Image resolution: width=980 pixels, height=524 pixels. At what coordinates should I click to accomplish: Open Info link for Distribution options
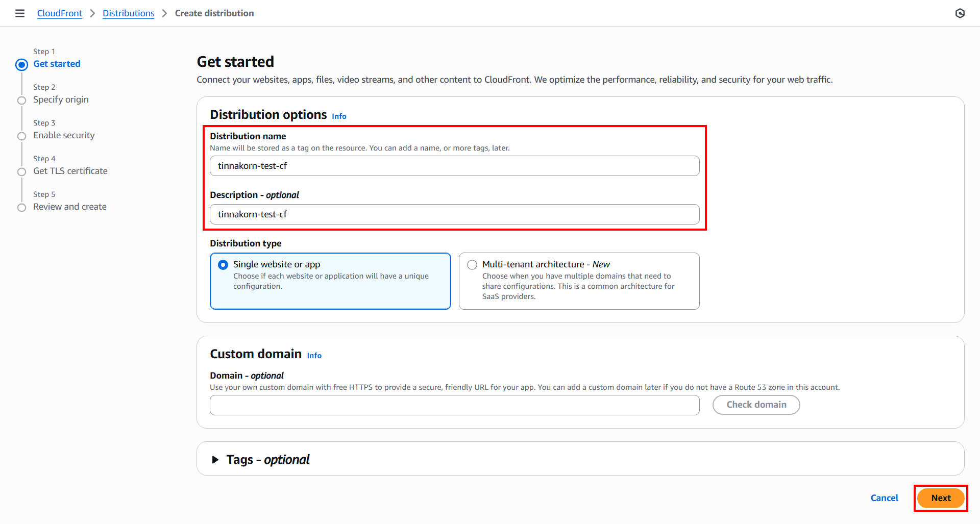[x=339, y=116]
